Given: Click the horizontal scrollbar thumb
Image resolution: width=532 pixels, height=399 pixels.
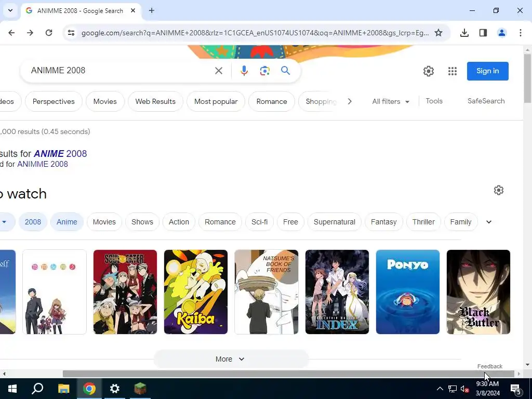Looking at the screenshot, I should click(288, 374).
